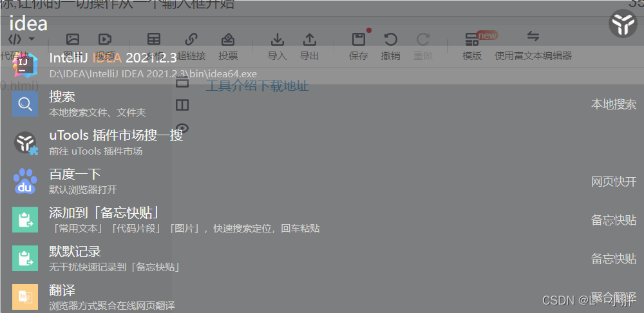
Task: Click 本地搜索文件、文件夹 description
Action: [x=97, y=113]
